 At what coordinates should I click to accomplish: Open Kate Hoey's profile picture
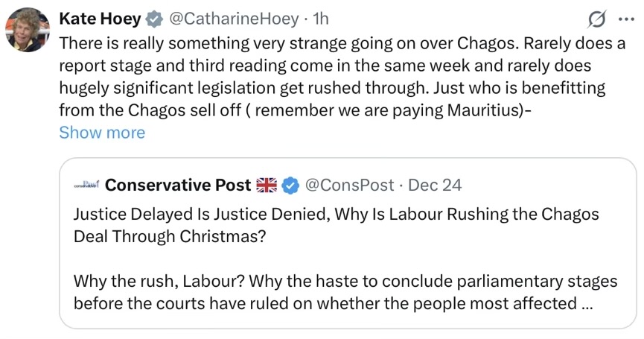(28, 31)
